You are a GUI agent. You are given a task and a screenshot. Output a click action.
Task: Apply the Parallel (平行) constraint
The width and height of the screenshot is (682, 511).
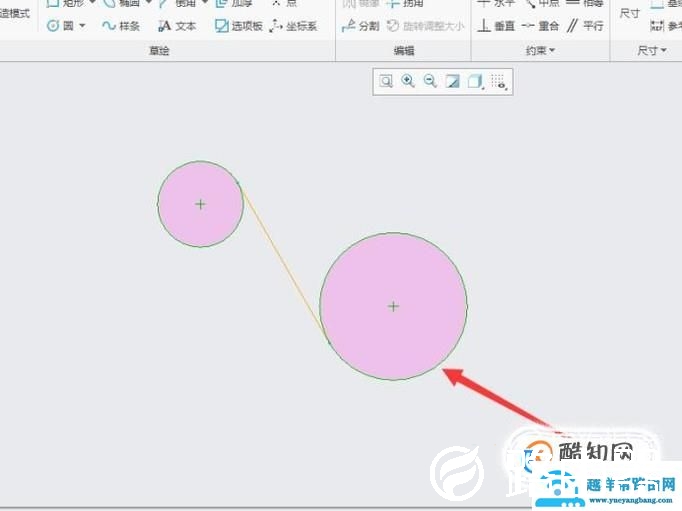[x=586, y=26]
